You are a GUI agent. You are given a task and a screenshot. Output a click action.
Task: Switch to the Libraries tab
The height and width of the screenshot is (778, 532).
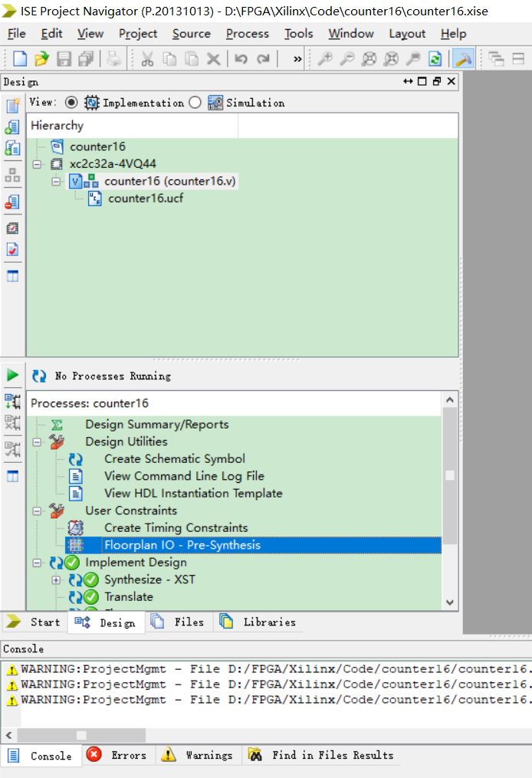pos(258,622)
